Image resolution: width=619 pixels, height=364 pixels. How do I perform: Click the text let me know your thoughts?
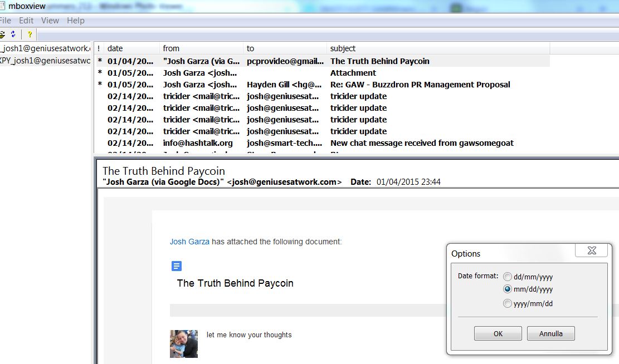coord(249,335)
